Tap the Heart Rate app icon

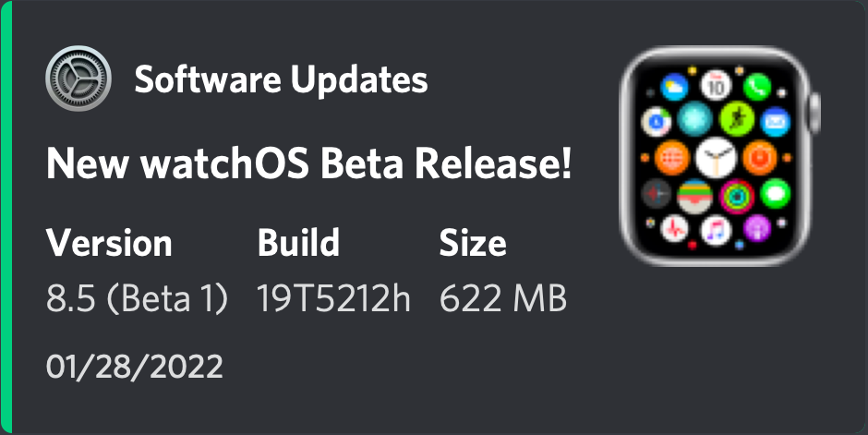tap(674, 227)
